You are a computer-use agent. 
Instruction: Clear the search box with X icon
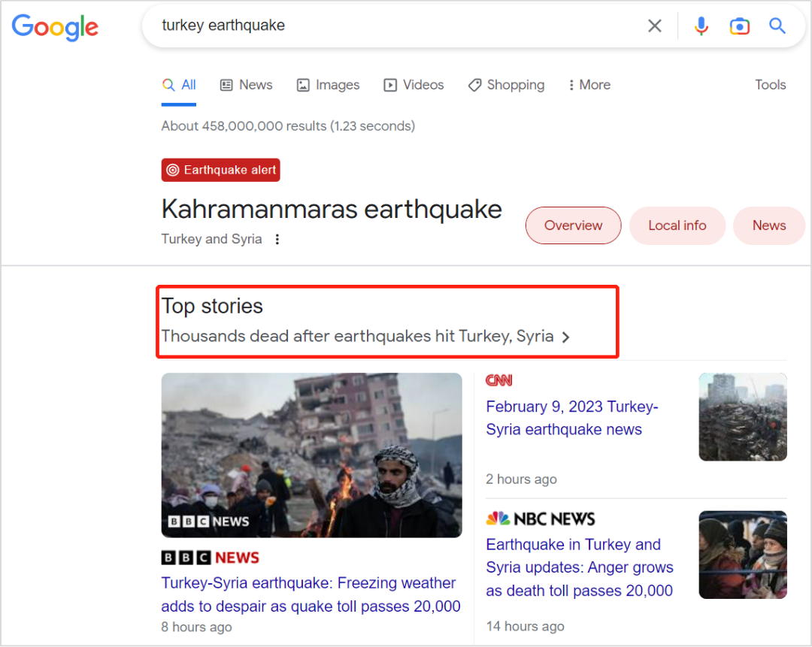point(655,26)
